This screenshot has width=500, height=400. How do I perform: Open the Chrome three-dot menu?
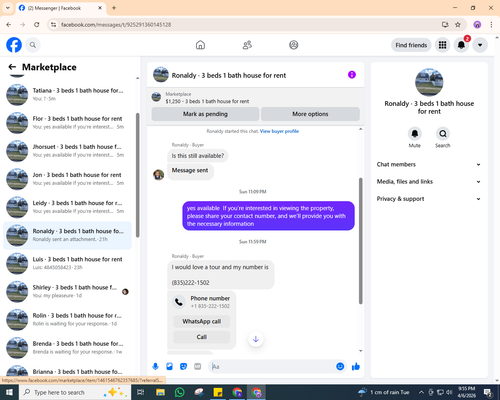coord(491,24)
